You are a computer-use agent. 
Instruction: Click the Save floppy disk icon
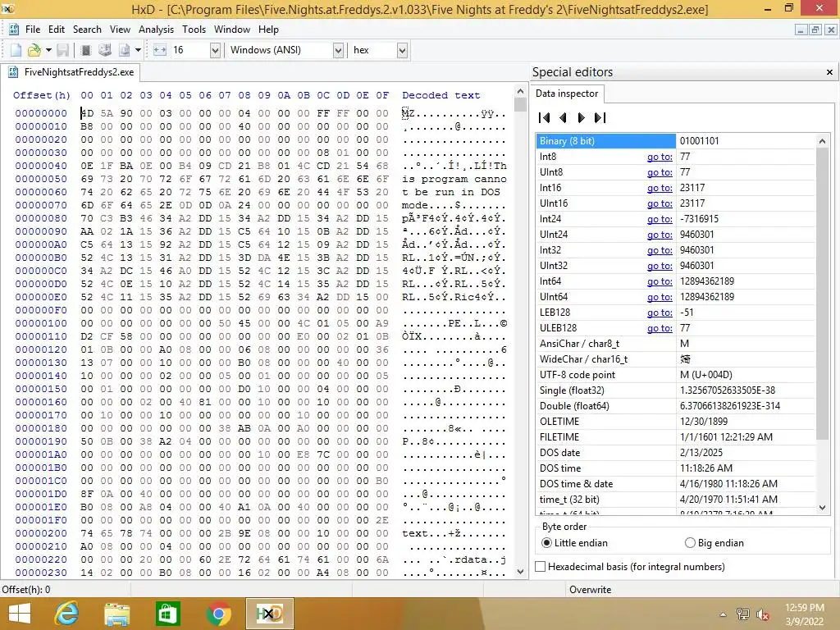(x=63, y=50)
